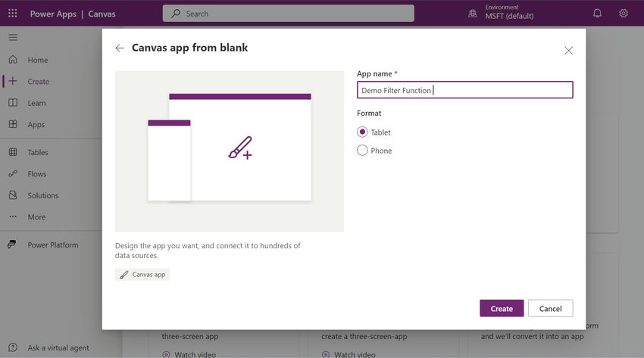Click the App name text field

[x=464, y=90]
